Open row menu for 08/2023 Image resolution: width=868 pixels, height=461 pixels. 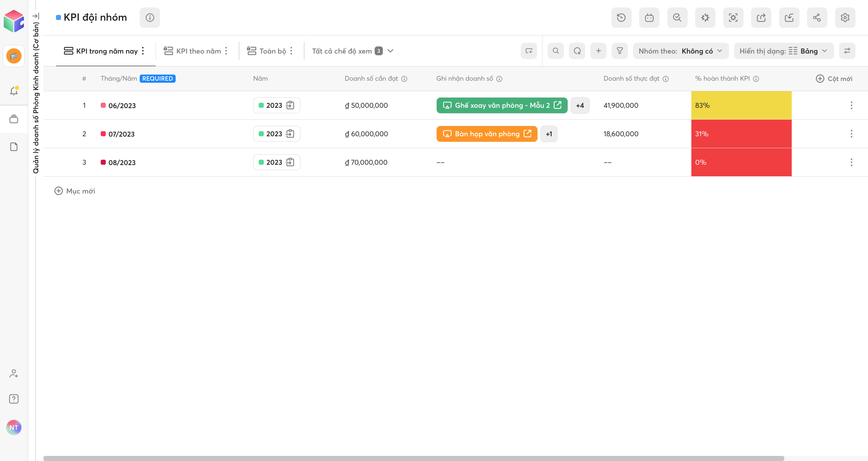(x=851, y=162)
